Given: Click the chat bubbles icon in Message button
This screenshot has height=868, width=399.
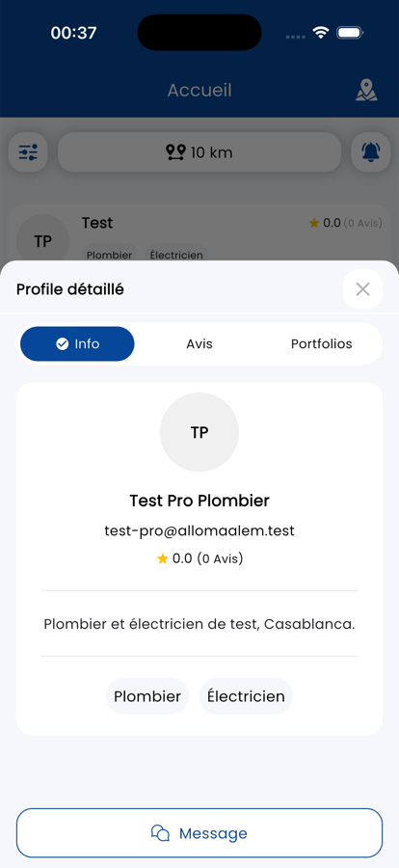Looking at the screenshot, I should pos(160,833).
